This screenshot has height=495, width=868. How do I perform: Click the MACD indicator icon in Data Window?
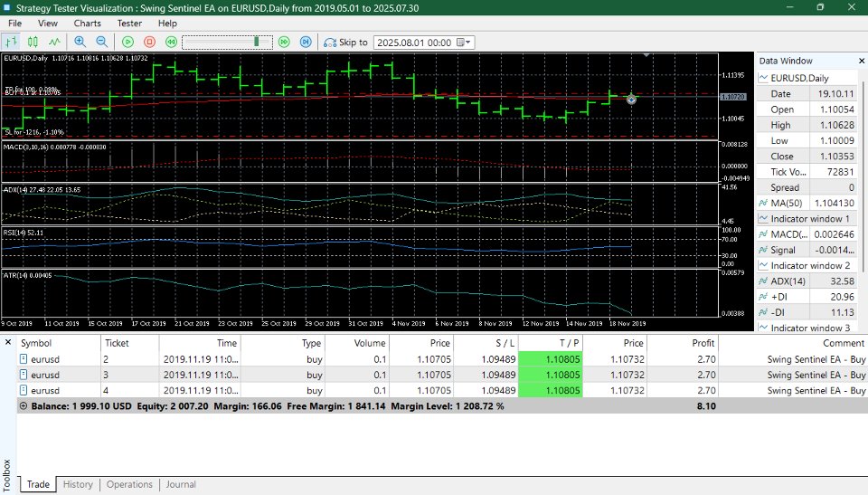click(x=763, y=233)
